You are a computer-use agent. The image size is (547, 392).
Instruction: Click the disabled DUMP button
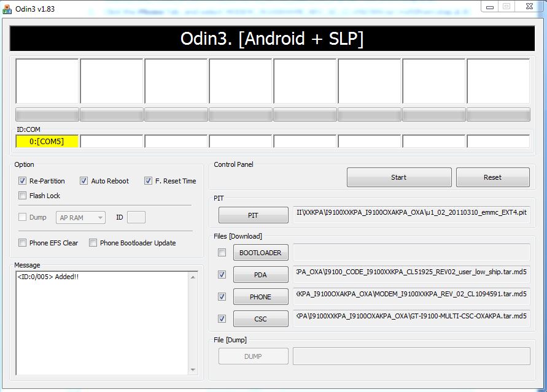(254, 356)
